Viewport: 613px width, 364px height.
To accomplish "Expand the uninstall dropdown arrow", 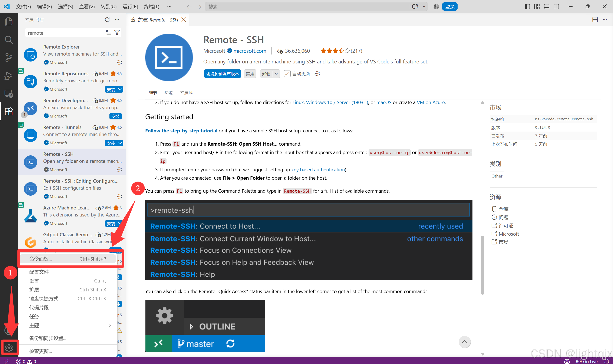I will (276, 74).
